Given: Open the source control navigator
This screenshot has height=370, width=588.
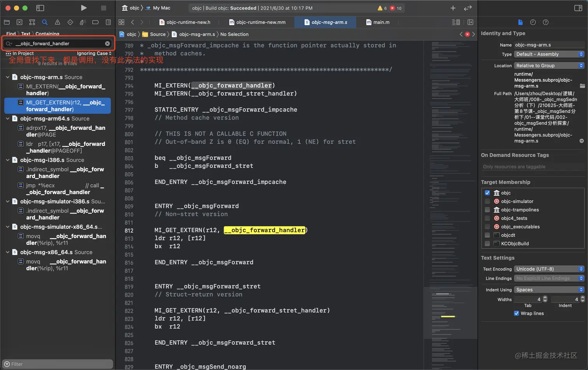Looking at the screenshot, I should [19, 22].
